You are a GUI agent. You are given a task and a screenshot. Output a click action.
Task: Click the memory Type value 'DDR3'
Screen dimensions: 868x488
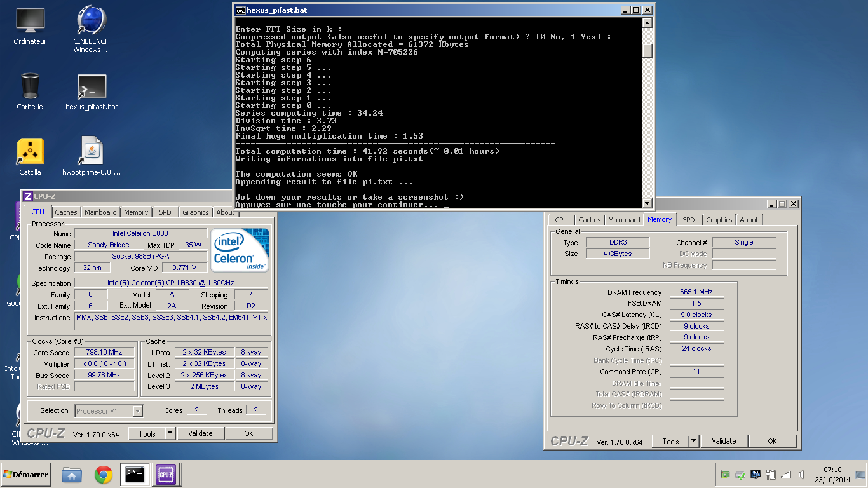click(x=617, y=242)
